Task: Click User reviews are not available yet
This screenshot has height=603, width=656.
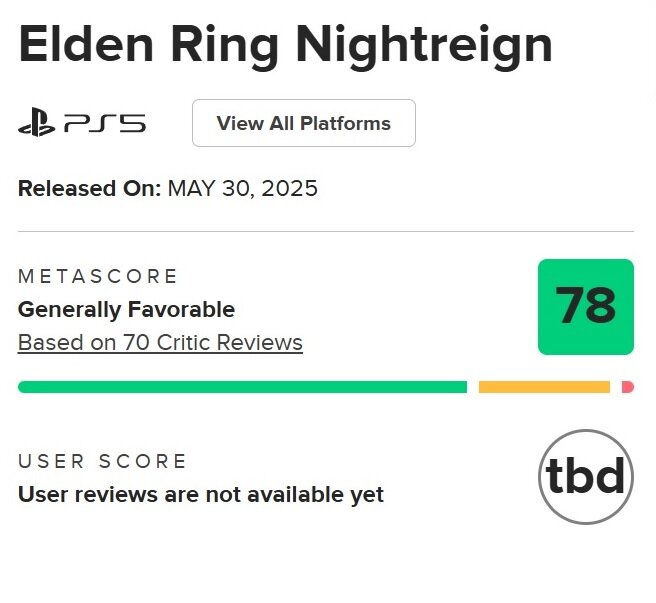Action: coord(201,495)
